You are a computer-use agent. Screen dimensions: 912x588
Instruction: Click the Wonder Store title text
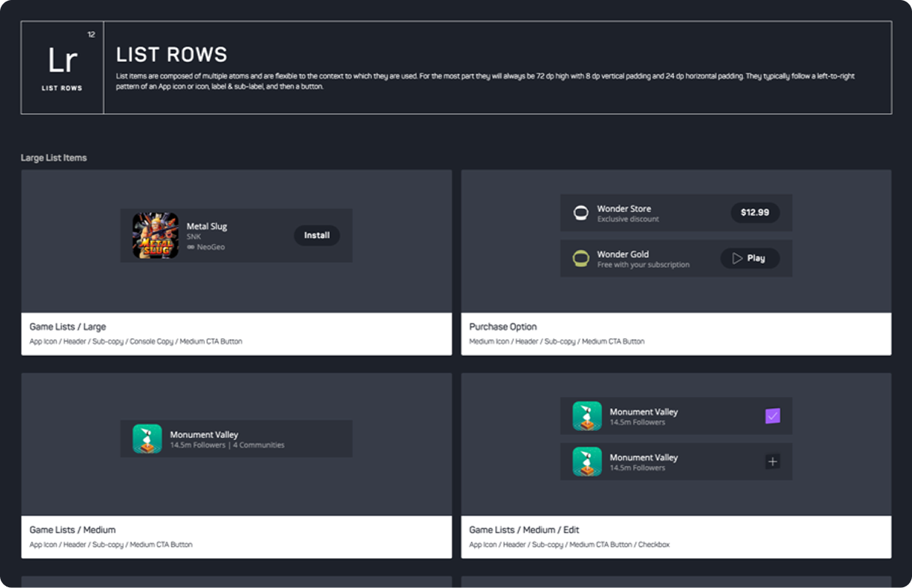624,208
